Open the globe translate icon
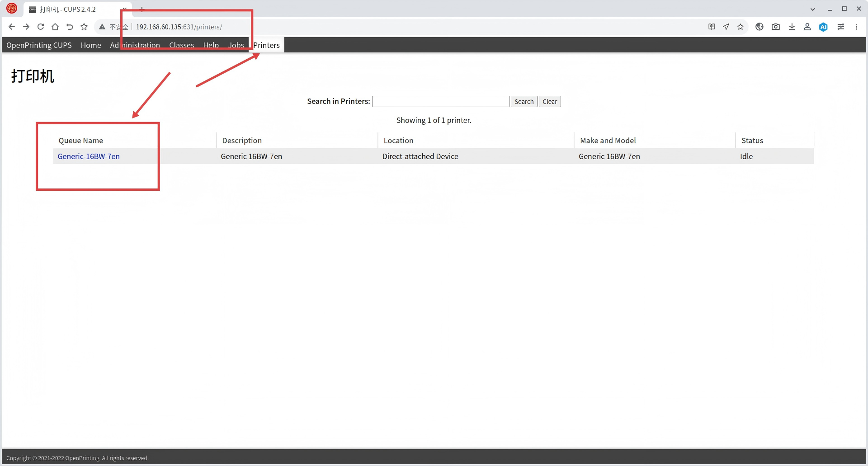This screenshot has height=466, width=868. point(759,27)
